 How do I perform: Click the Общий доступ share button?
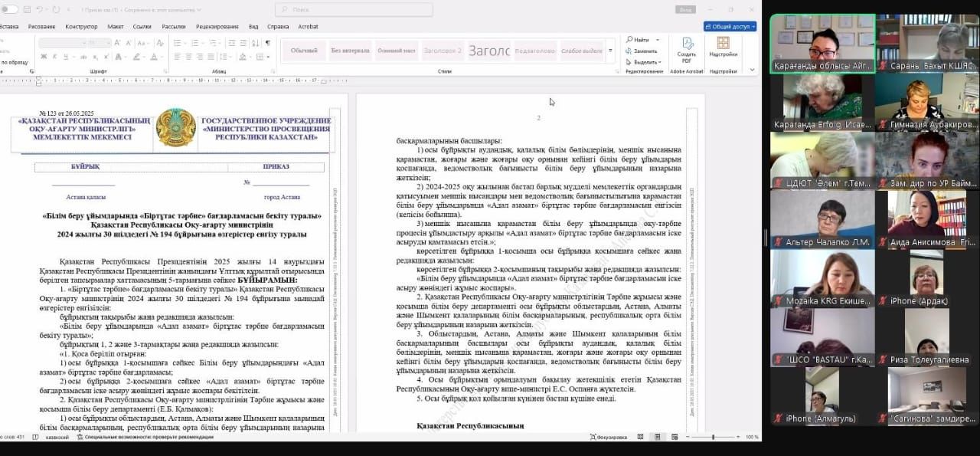tap(730, 26)
